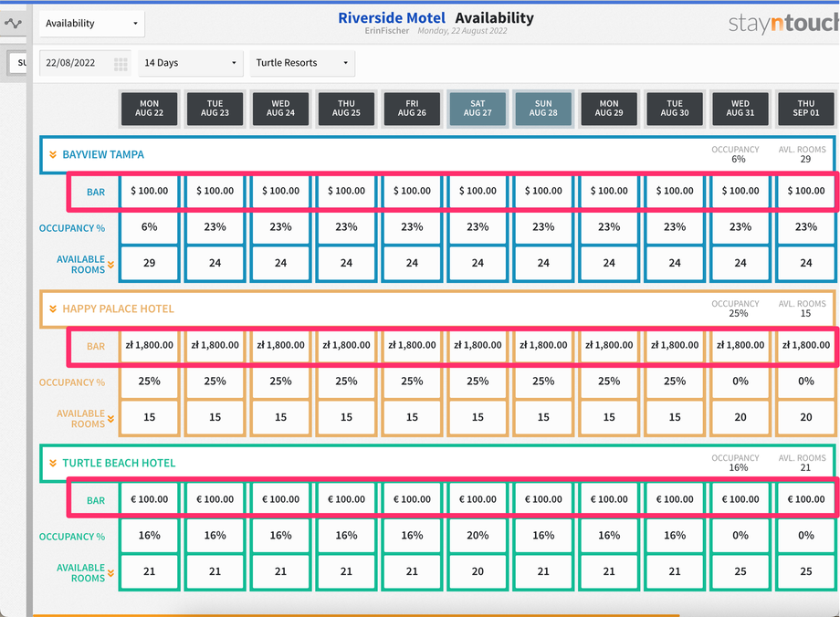Click the 22/08/2022 date field

(85, 63)
